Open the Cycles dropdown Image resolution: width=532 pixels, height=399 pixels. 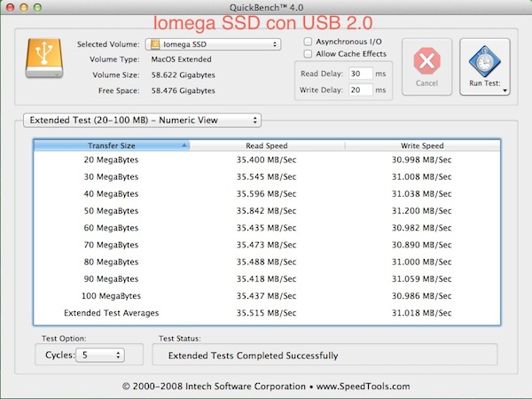point(100,355)
